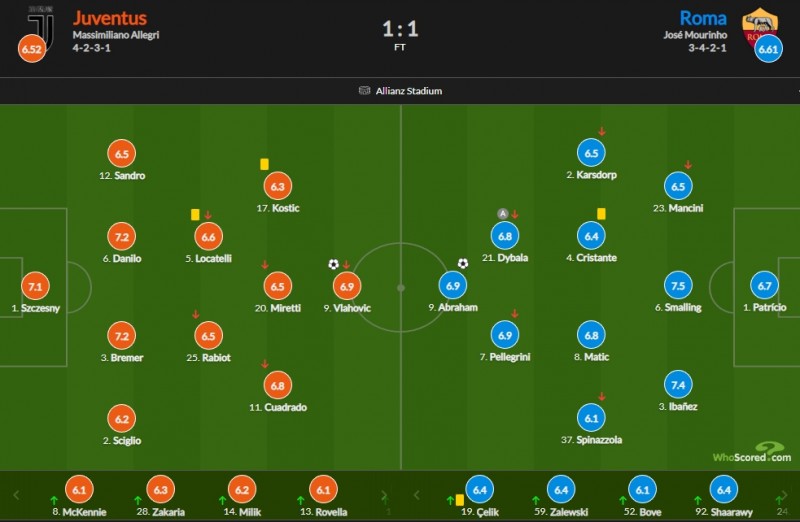800x522 pixels.
Task: Click Vlahovic's goal ball icon
Action: click(x=333, y=265)
